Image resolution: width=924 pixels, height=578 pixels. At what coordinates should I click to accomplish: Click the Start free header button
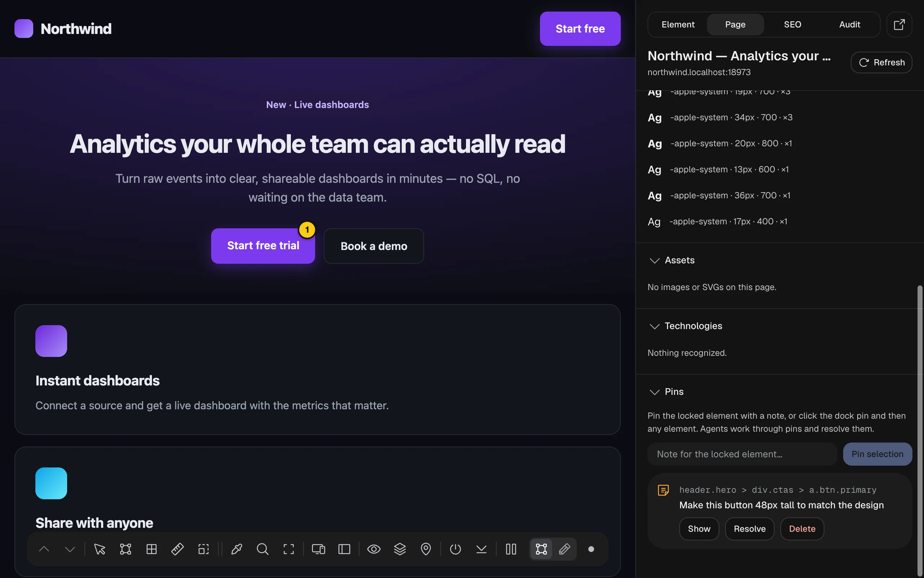pos(580,29)
